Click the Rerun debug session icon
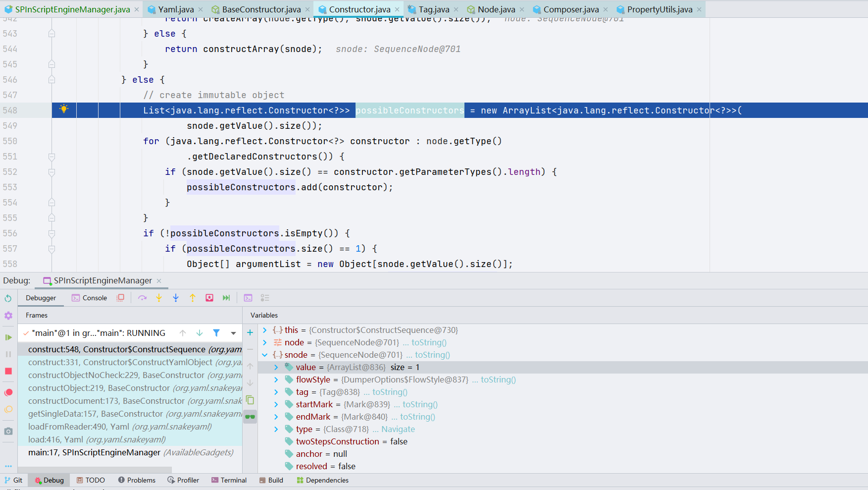The height and width of the screenshot is (490, 868). [8, 298]
